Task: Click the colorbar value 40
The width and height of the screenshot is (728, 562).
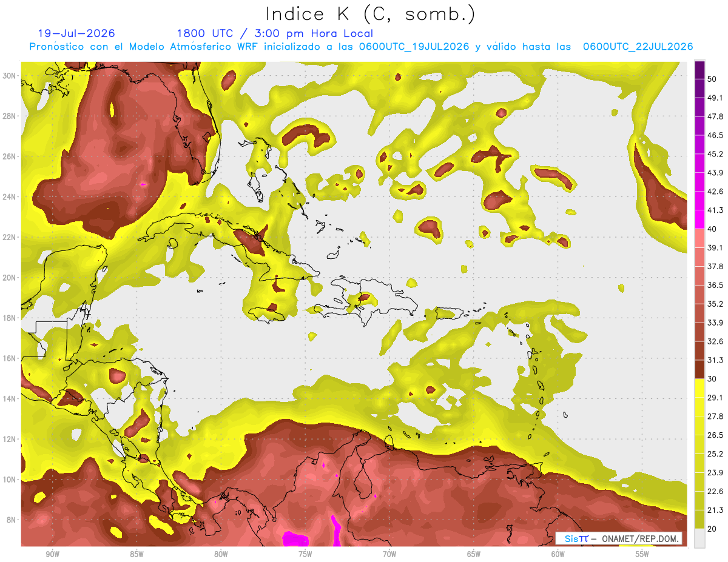Action: tap(712, 229)
